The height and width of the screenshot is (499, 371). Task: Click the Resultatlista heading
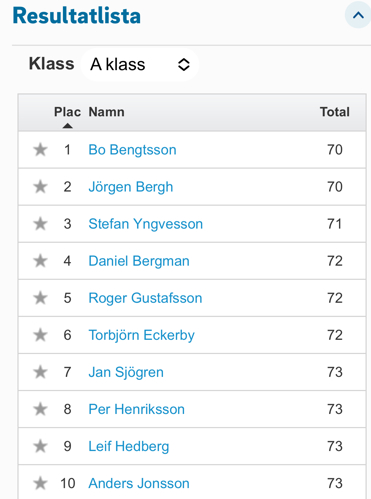(76, 16)
